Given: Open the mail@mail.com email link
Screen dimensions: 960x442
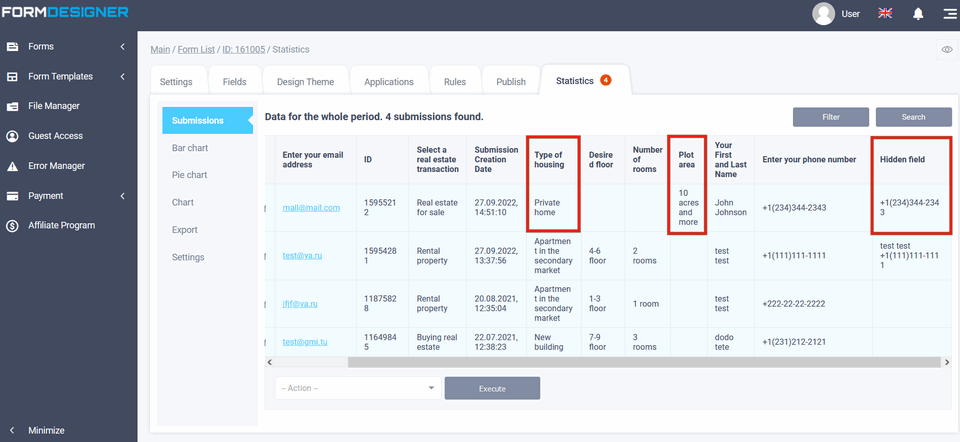Looking at the screenshot, I should point(311,208).
